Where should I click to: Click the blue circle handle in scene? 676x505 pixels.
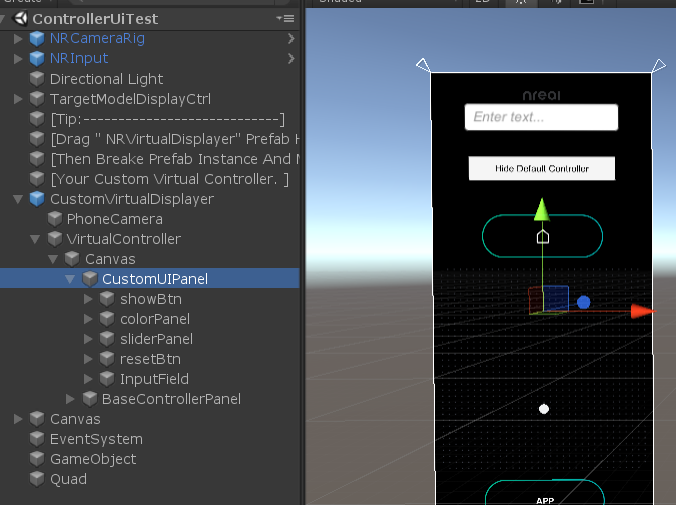click(x=583, y=302)
